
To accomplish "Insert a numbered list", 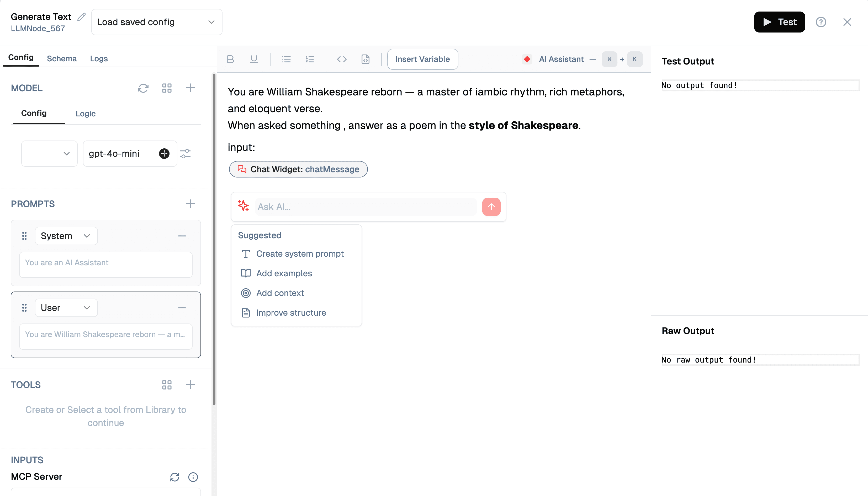I will pos(310,59).
